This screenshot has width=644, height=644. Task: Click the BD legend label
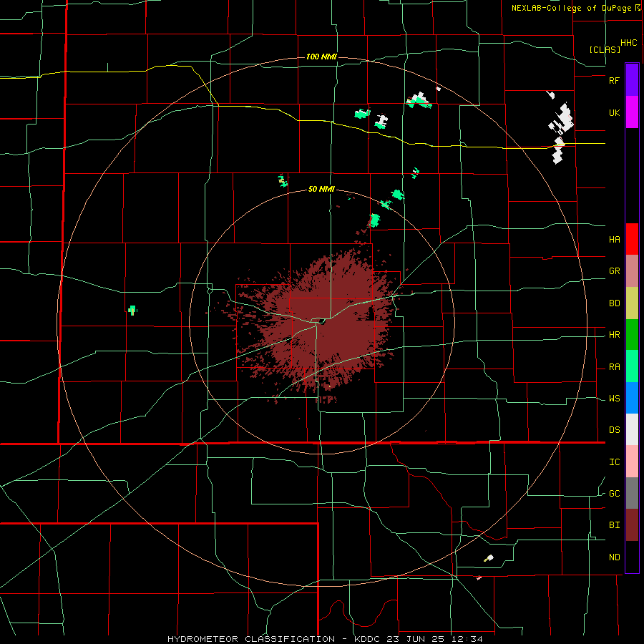point(614,303)
